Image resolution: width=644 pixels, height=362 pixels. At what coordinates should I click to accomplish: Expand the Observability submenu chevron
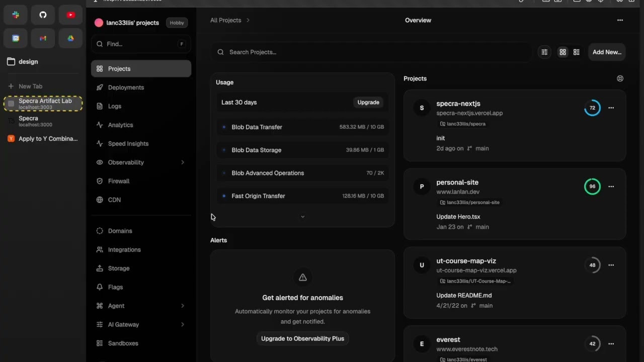tap(183, 162)
